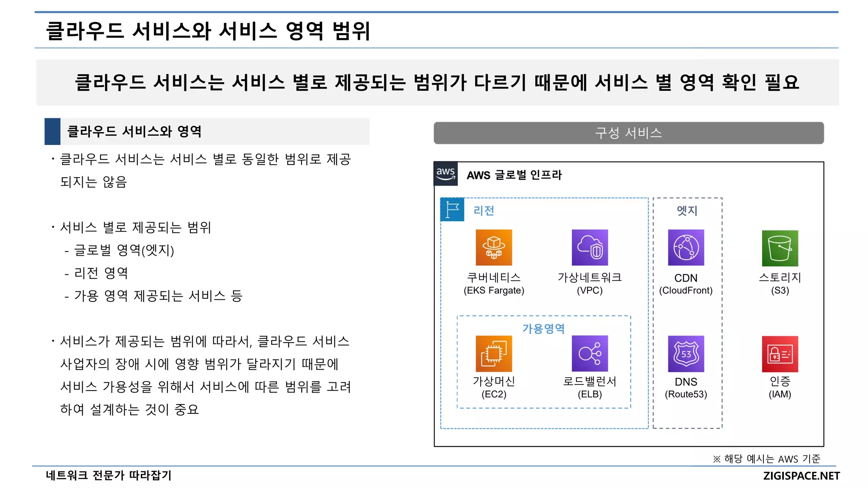Click the region flag icon
Image resolution: width=868 pixels, height=488 pixels.
pyautogui.click(x=452, y=209)
